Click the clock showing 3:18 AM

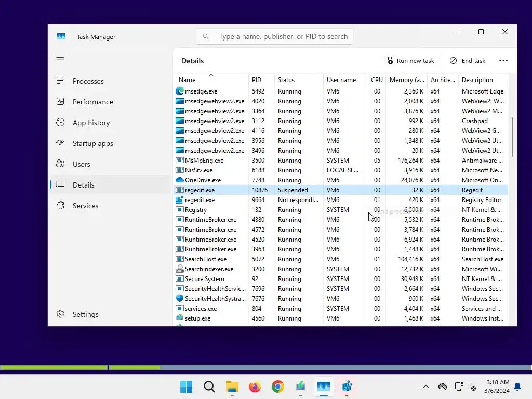498,382
